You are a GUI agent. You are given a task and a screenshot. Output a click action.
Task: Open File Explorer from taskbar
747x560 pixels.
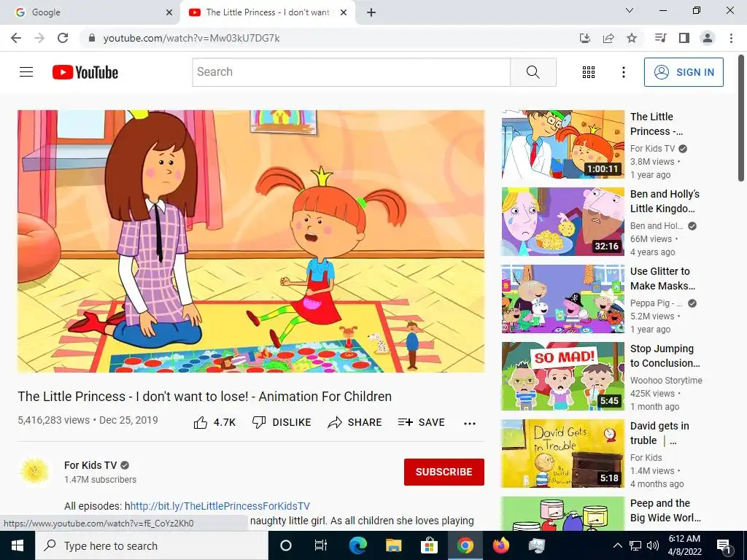coord(393,545)
